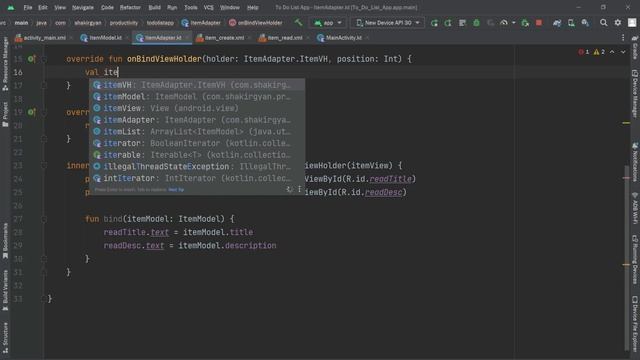The image size is (640, 360).
Task: Open IDE settings gear icon
Action: 618,23
